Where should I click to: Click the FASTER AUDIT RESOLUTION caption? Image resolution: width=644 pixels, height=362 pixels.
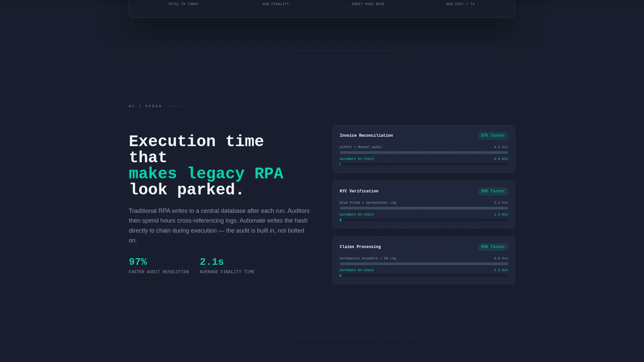[159, 272]
